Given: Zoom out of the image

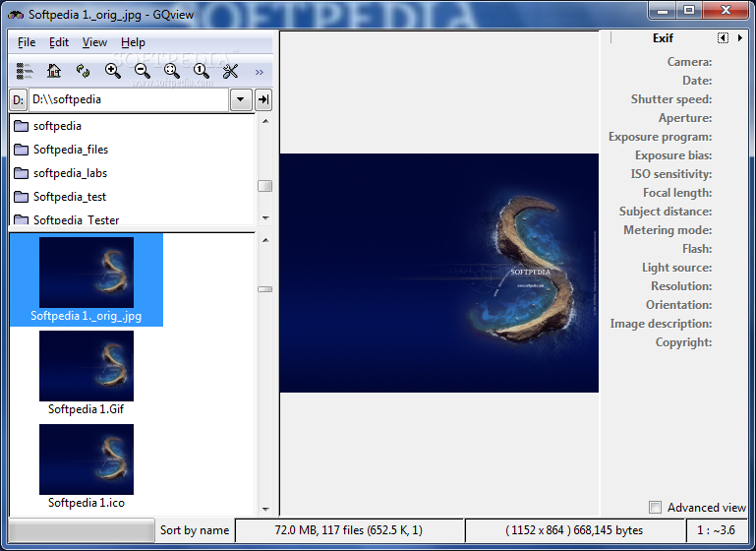Looking at the screenshot, I should click(143, 72).
